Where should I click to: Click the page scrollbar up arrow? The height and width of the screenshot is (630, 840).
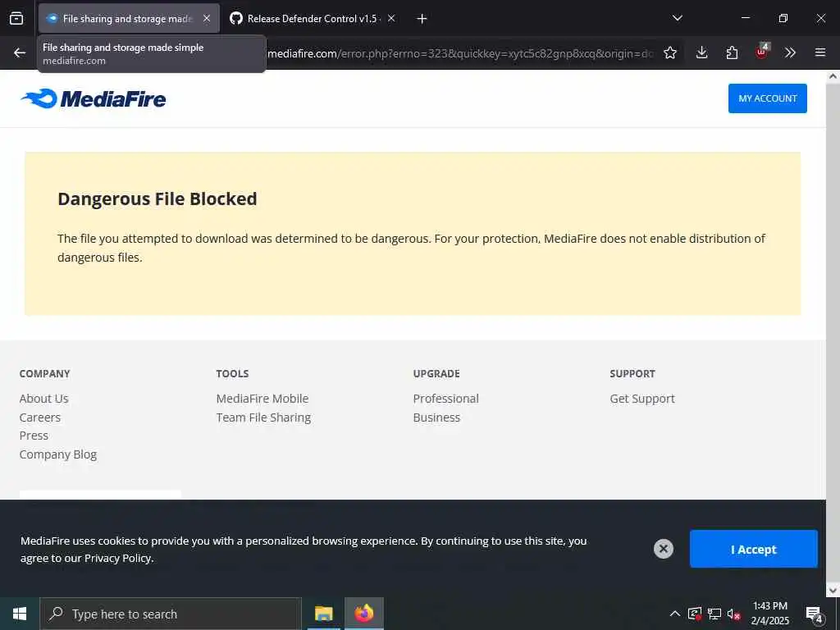click(x=833, y=76)
